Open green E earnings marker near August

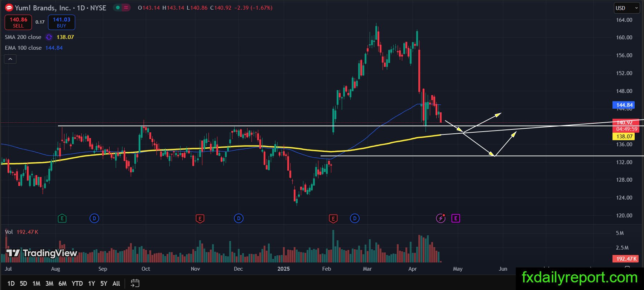coord(62,218)
